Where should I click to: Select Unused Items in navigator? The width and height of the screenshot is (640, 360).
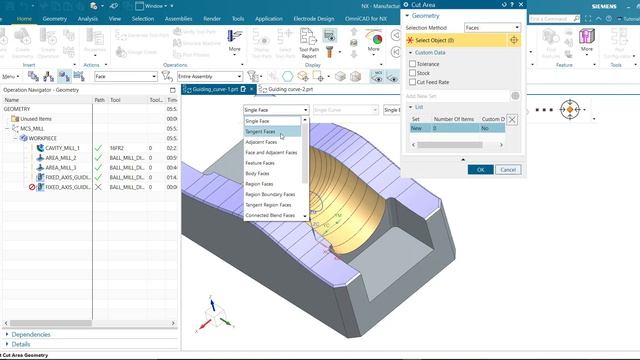36,119
